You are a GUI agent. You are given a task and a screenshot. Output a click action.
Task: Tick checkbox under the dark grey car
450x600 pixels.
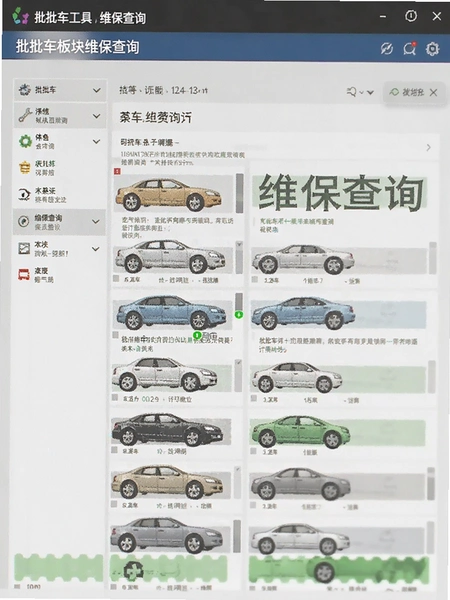(253, 505)
